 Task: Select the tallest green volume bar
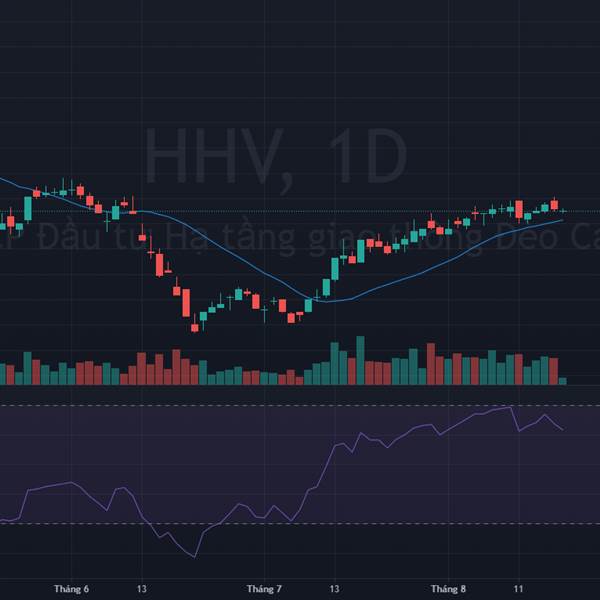click(x=360, y=360)
